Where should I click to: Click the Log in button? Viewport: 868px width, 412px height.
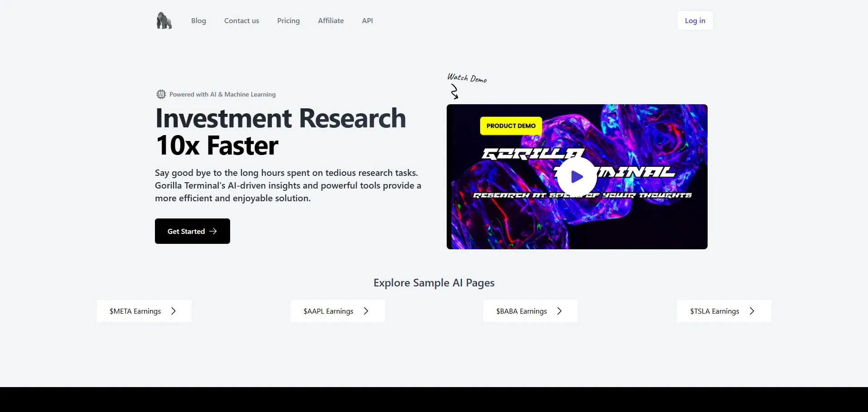pos(695,21)
